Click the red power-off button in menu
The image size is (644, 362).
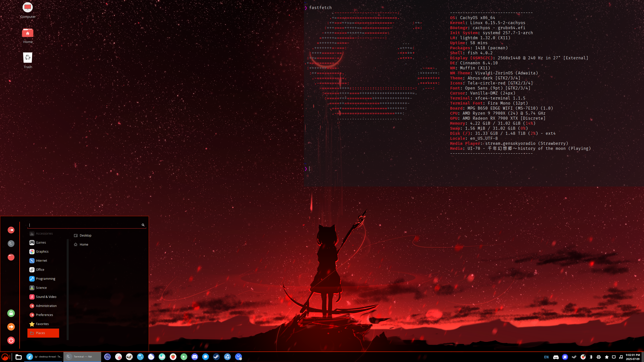coord(11,340)
